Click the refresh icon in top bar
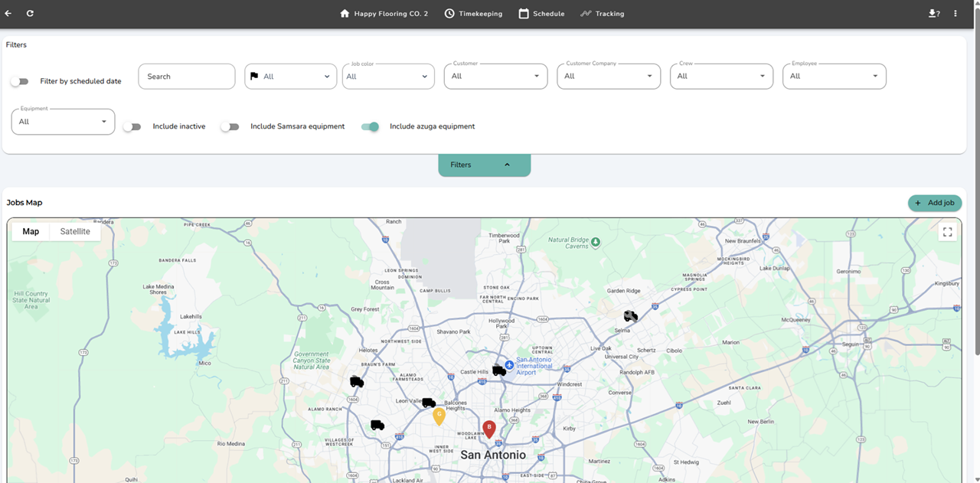 click(30, 14)
